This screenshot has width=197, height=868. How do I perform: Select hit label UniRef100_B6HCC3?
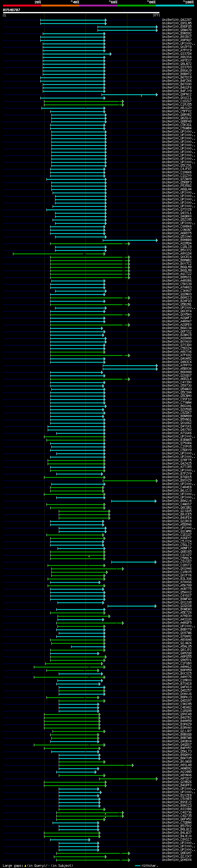pyautogui.click(x=177, y=297)
